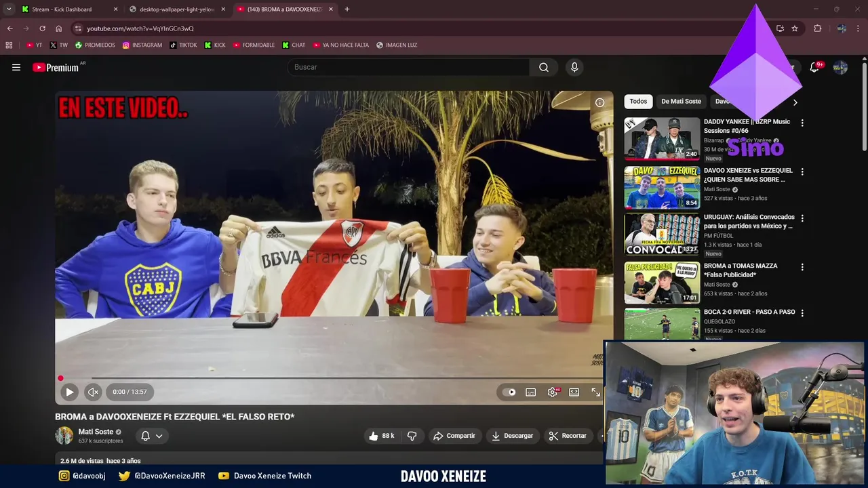Open the YA NO HACE FALTA bookmark
This screenshot has height=488, width=868.
pos(340,45)
